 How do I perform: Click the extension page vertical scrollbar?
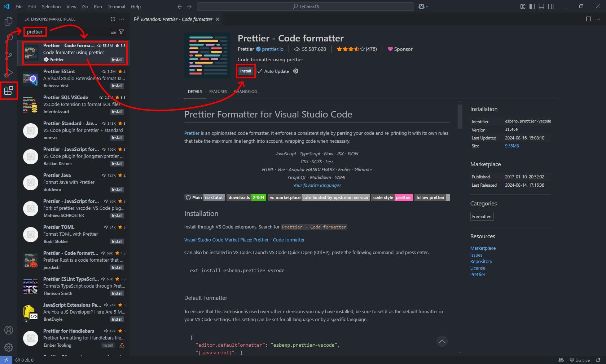(460, 116)
